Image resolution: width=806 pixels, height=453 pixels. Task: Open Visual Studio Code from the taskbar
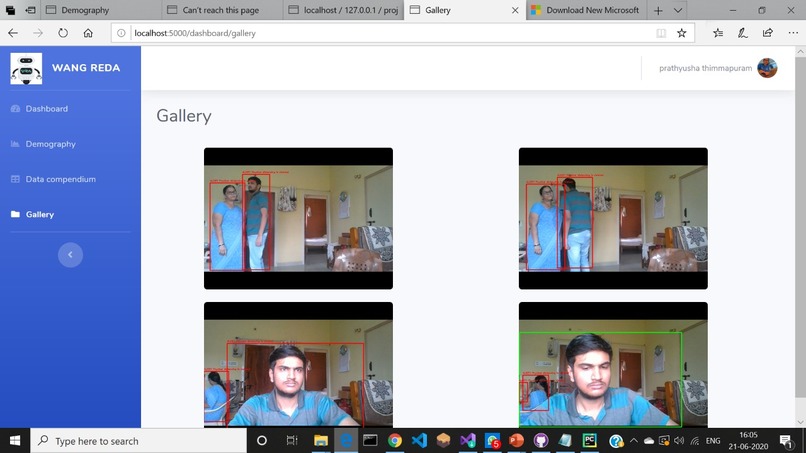pyautogui.click(x=419, y=441)
